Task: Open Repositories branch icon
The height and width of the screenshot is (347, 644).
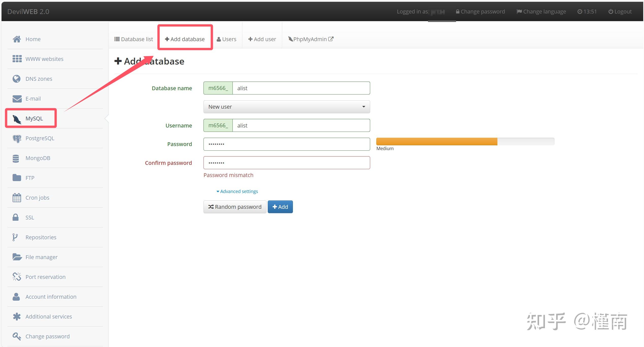Action: [15, 237]
